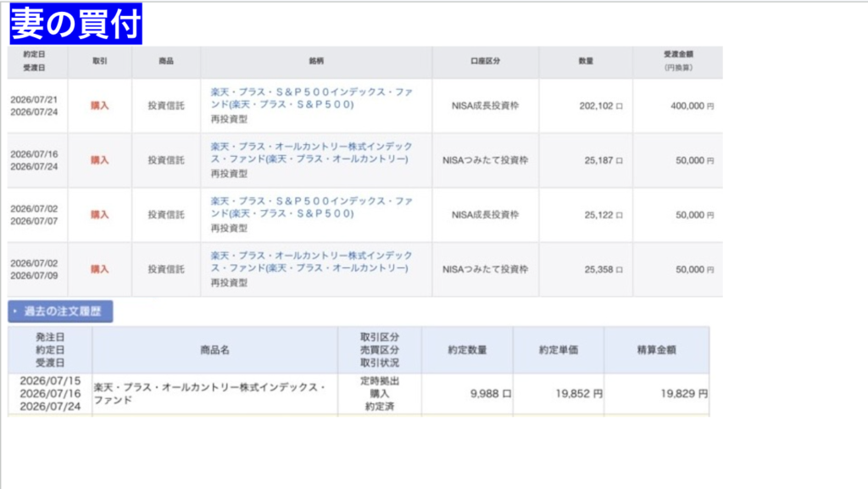
Task: Click 購入 in the 25,187 口 row
Action: [x=100, y=160]
